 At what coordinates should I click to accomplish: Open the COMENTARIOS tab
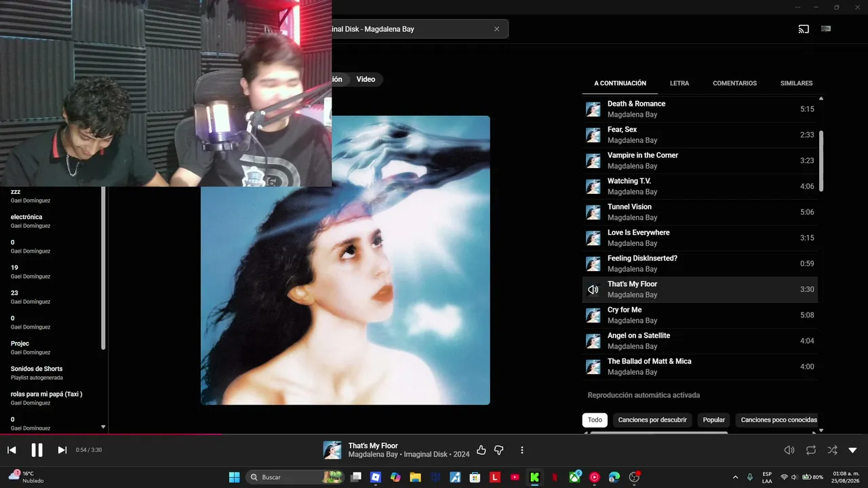pos(734,83)
